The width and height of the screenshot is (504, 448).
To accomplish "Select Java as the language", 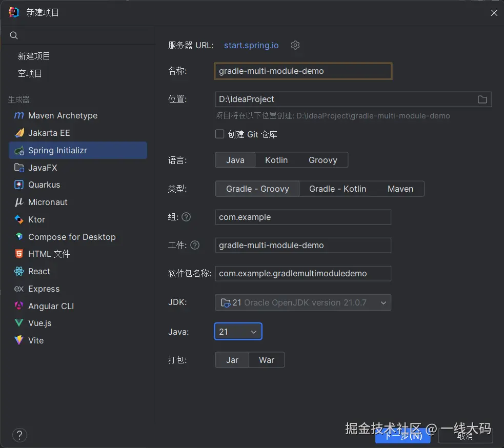I will pos(235,160).
